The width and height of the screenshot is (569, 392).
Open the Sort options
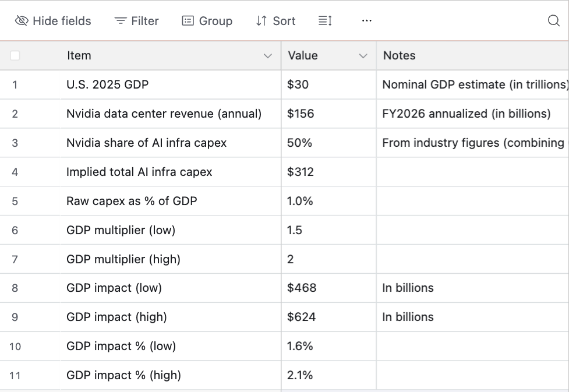click(x=275, y=21)
